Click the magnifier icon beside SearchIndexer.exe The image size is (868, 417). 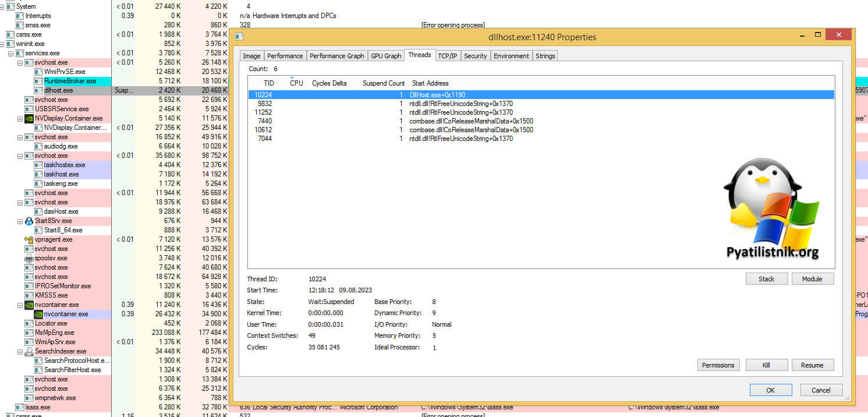click(x=29, y=351)
